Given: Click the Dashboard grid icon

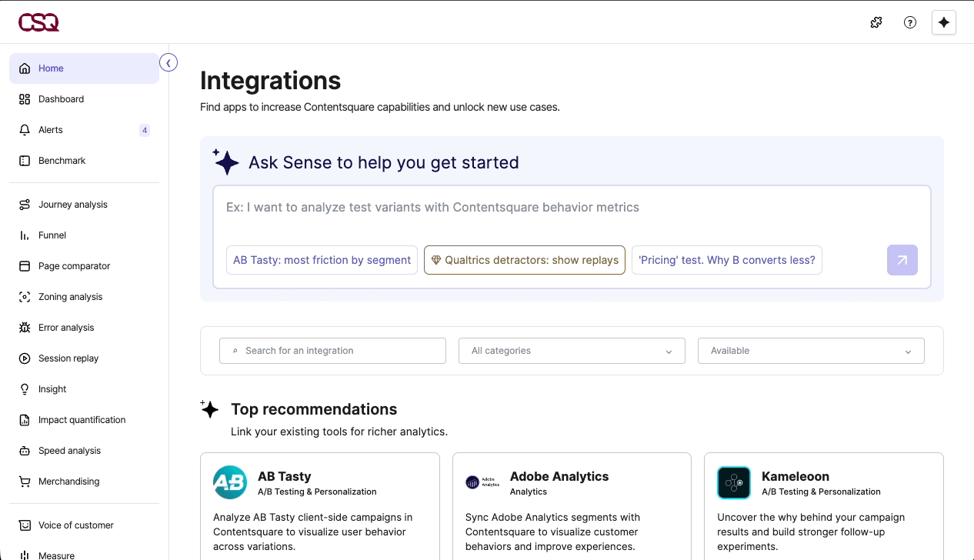Looking at the screenshot, I should (25, 99).
